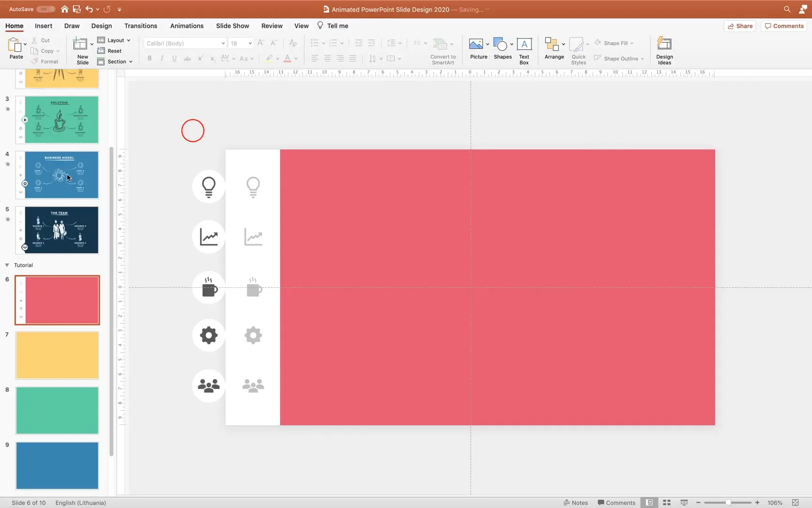Expand the Shape Fill dropdown
The width and height of the screenshot is (812, 508).
pos(631,43)
